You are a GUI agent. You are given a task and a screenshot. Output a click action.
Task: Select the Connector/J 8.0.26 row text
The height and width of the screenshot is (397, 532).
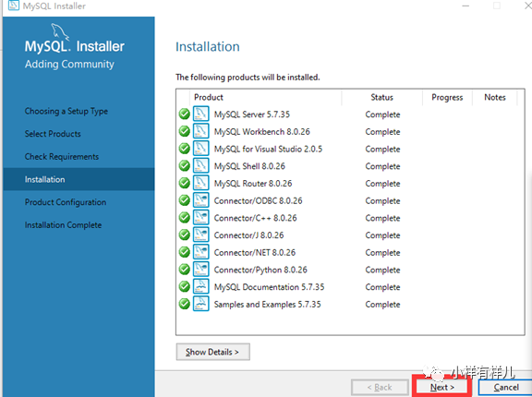coord(248,235)
